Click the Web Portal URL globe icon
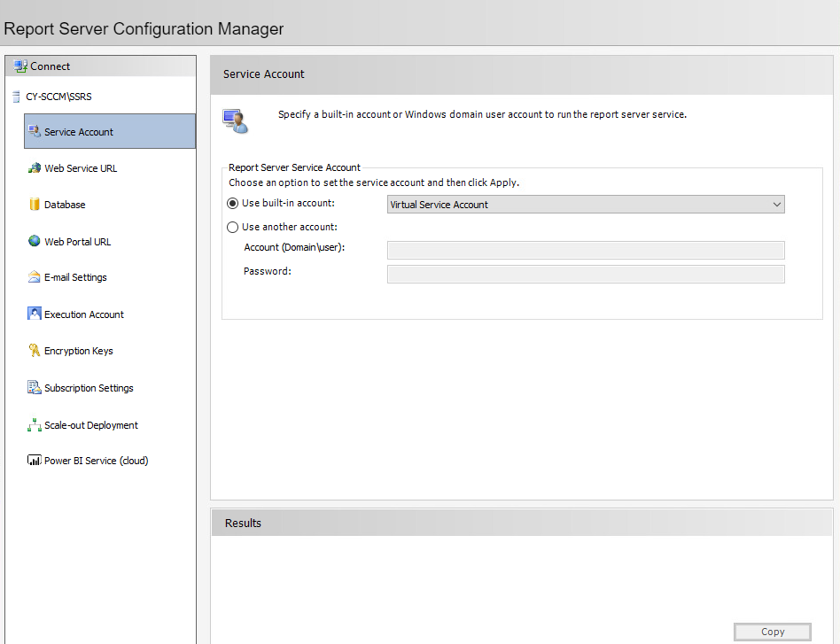 click(x=35, y=241)
